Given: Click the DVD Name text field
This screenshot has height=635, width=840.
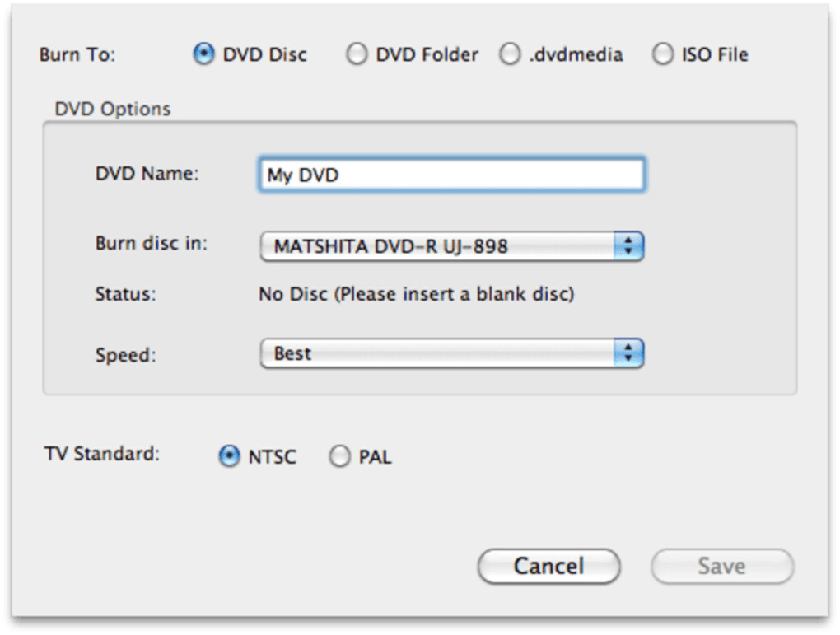Looking at the screenshot, I should pyautogui.click(x=450, y=175).
